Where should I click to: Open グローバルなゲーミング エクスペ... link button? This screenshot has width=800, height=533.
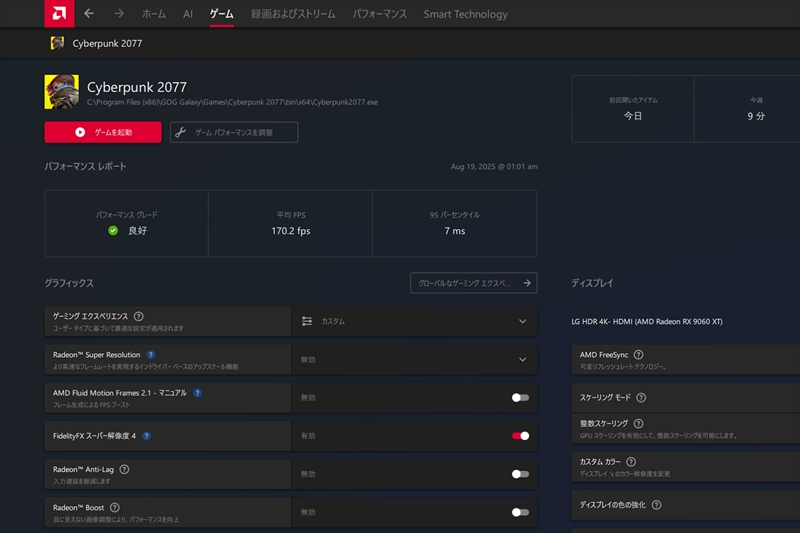point(473,283)
